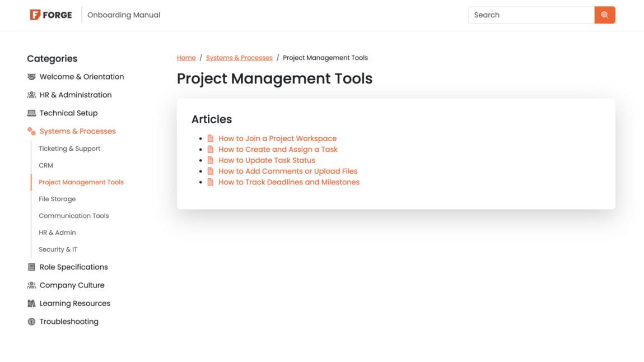
Task: Click the books icon beside Learning Resources
Action: 31,303
